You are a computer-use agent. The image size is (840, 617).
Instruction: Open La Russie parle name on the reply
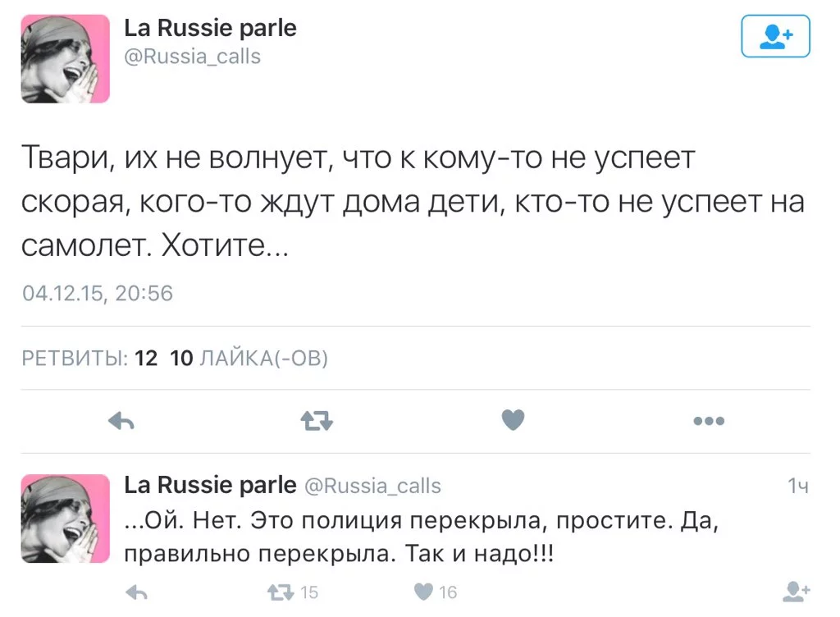point(210,486)
